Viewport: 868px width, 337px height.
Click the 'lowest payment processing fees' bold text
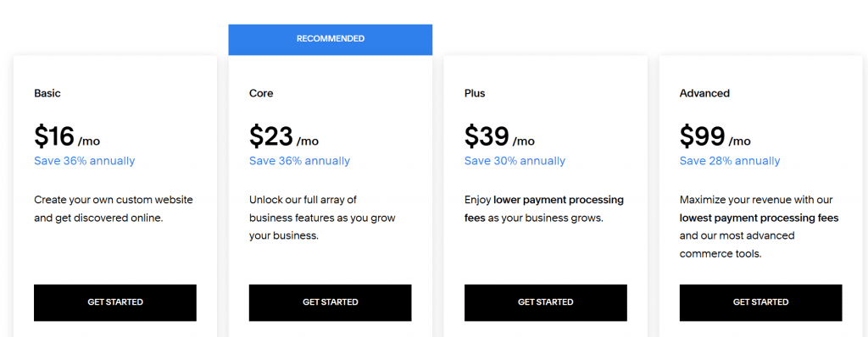pos(759,218)
